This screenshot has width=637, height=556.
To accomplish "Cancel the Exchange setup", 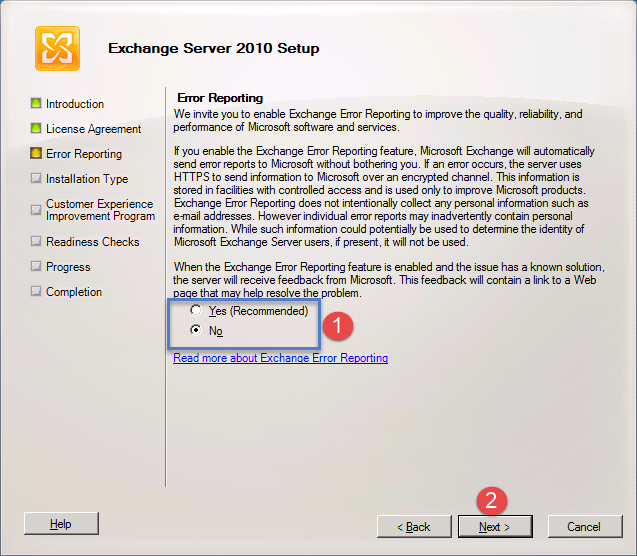I will tap(585, 527).
